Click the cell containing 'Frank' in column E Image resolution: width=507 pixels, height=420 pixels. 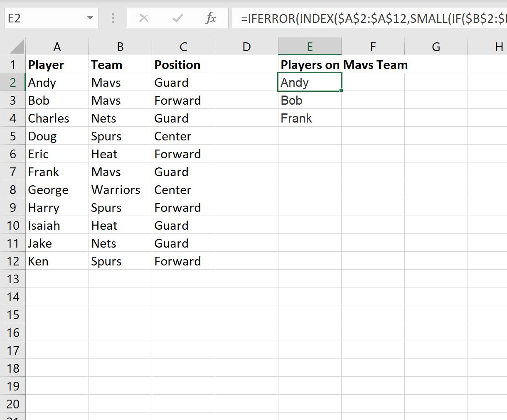pyautogui.click(x=296, y=118)
